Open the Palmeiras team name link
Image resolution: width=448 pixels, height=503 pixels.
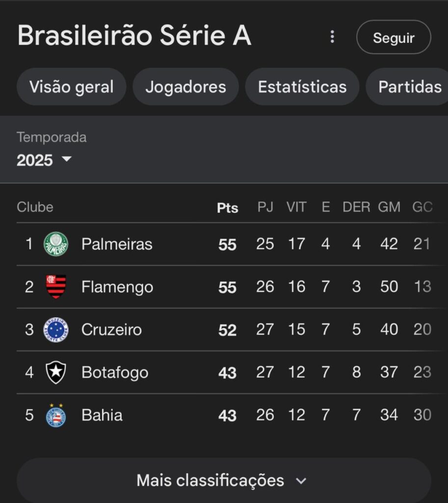point(117,244)
